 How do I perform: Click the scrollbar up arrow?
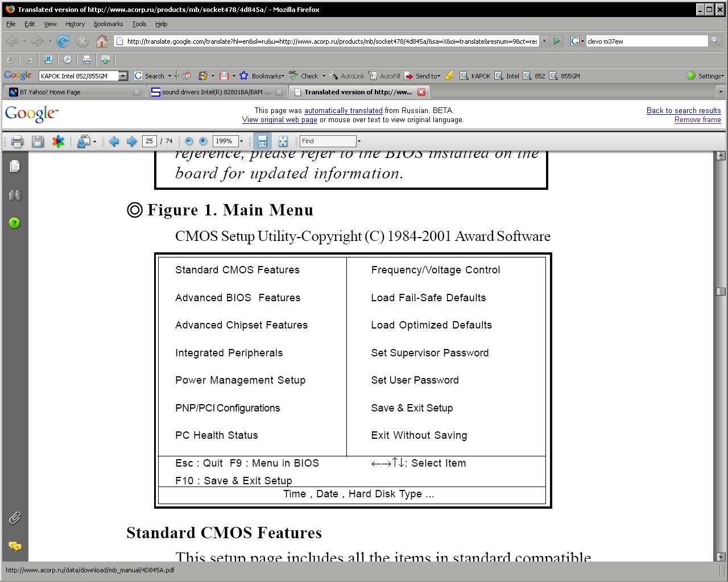coord(721,155)
